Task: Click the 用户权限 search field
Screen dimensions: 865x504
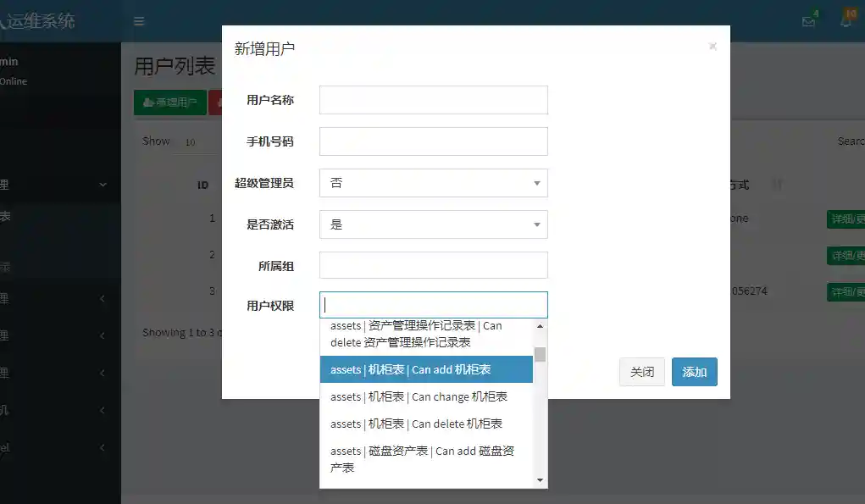Action: 434,305
